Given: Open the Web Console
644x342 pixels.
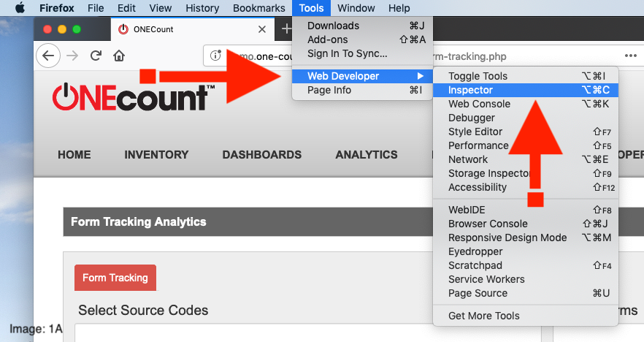Looking at the screenshot, I should 526,104.
